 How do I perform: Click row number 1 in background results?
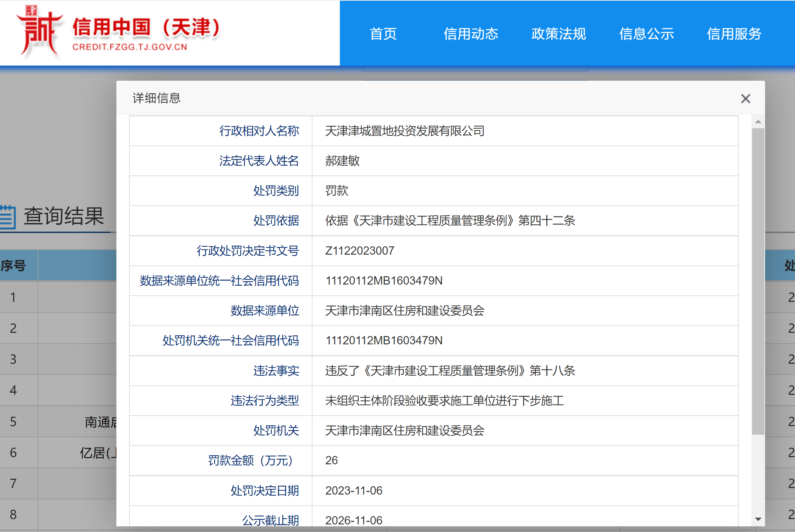[13, 297]
